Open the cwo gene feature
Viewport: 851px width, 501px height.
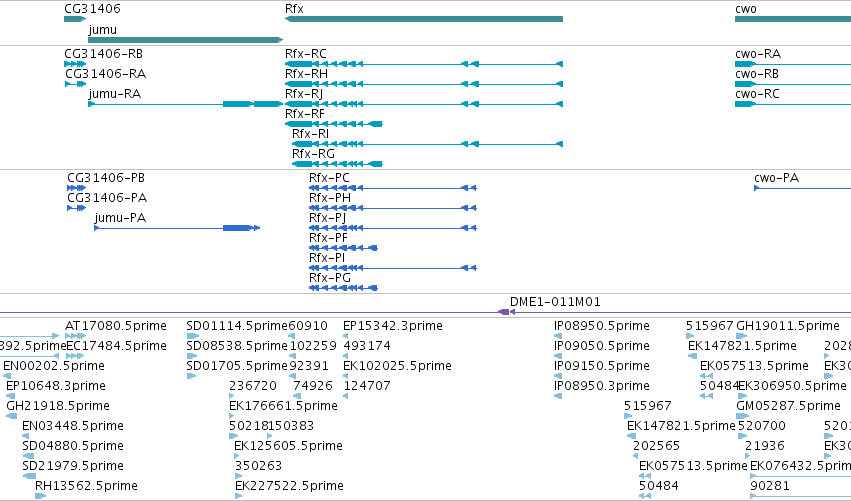(x=793, y=19)
